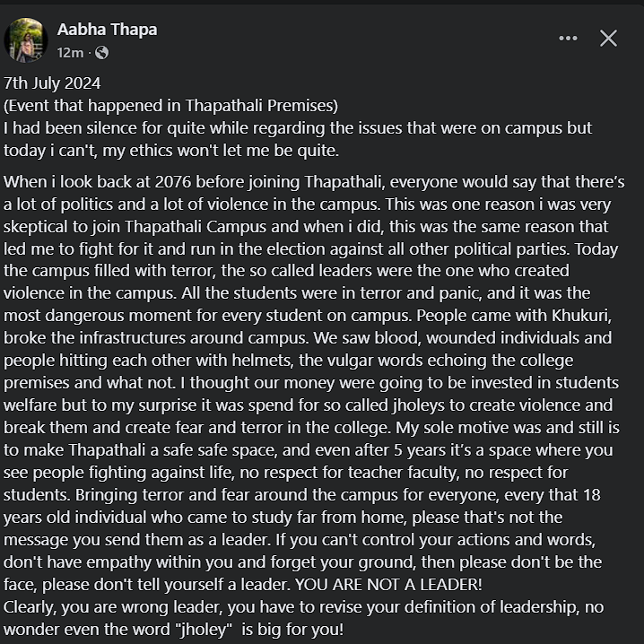
Task: Click the globe public audience icon
Action: [x=101, y=53]
